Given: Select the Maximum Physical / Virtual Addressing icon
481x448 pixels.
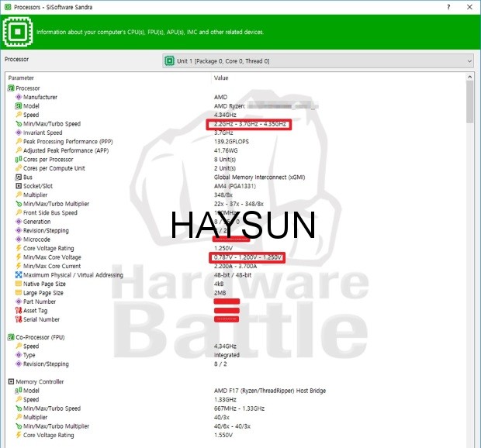Looking at the screenshot, I should 19,275.
